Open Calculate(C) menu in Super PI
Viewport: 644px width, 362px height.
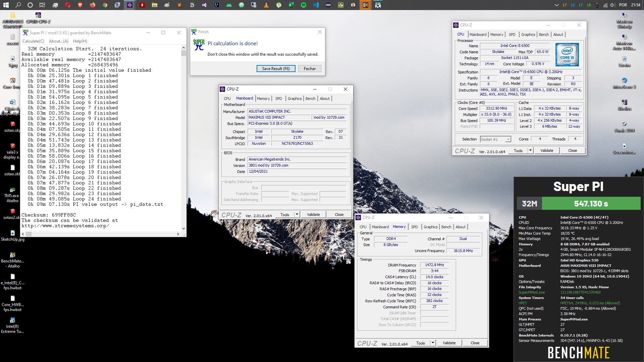[33, 41]
